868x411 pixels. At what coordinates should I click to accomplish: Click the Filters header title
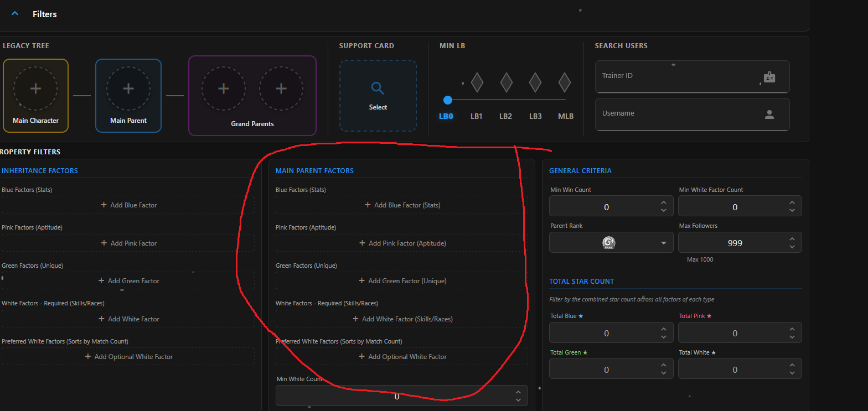point(45,14)
